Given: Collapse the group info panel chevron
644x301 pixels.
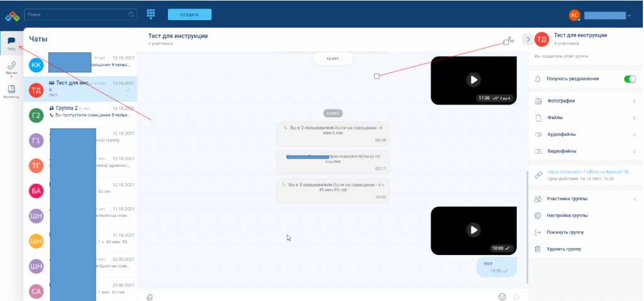Looking at the screenshot, I should pos(528,40).
